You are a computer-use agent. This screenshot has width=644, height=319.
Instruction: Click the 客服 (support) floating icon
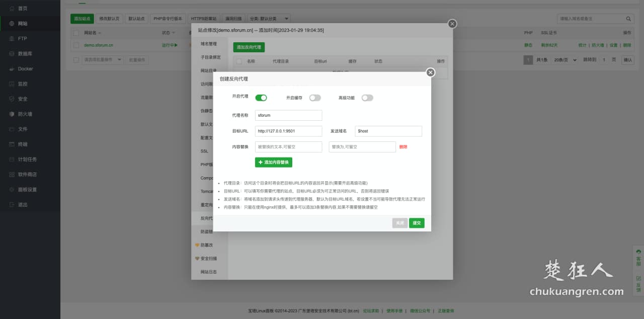637,256
